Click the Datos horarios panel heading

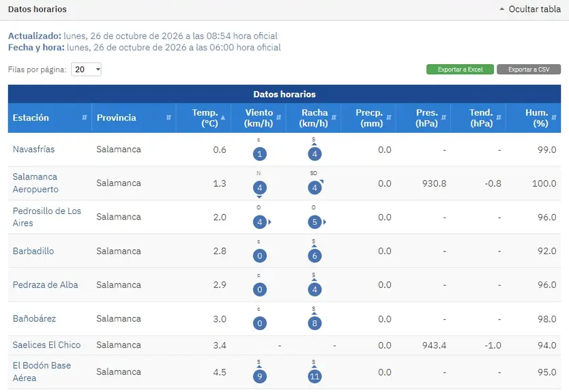pyautogui.click(x=38, y=9)
